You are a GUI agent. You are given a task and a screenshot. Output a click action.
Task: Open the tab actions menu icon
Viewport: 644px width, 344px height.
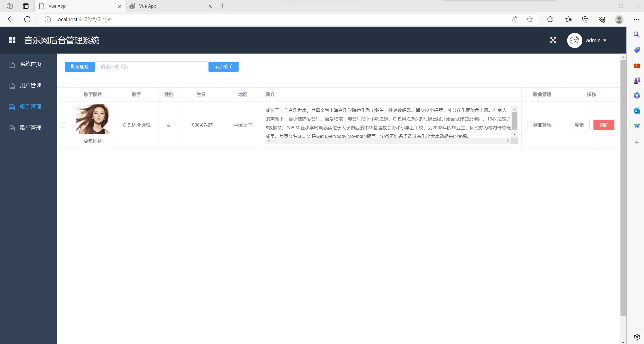(x=26, y=6)
